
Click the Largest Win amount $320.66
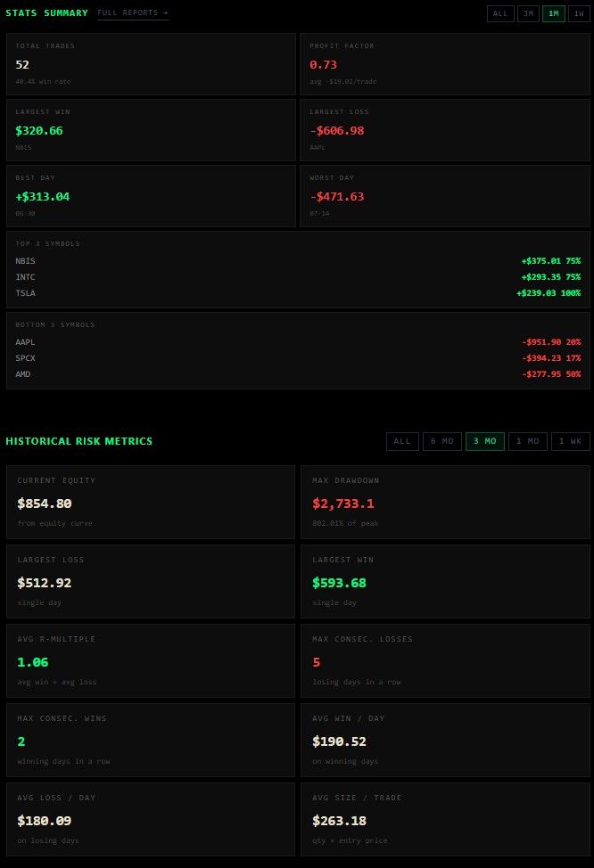point(38,131)
